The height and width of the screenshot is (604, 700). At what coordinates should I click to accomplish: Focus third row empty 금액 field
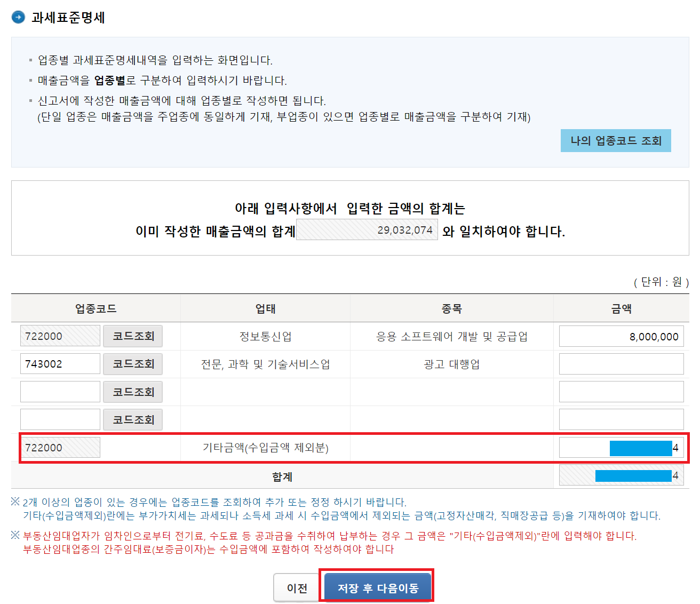pyautogui.click(x=622, y=392)
